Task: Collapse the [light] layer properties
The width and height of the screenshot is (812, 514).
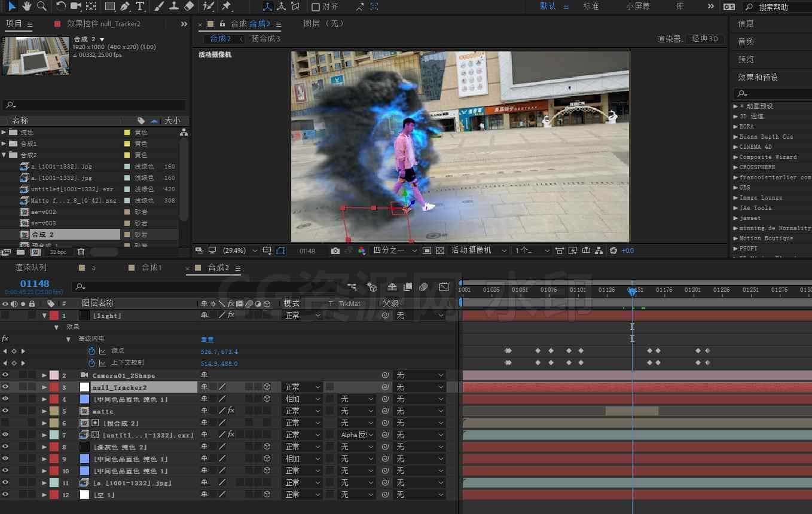Action: click(44, 315)
